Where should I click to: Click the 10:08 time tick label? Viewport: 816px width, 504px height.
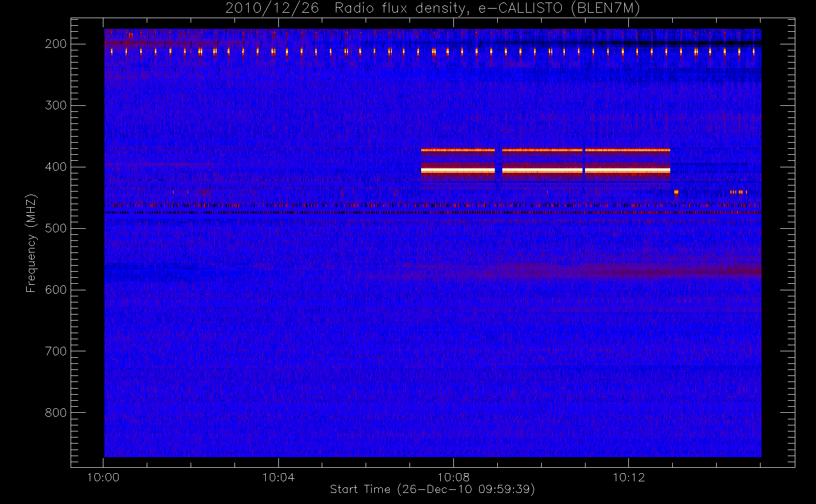click(453, 477)
